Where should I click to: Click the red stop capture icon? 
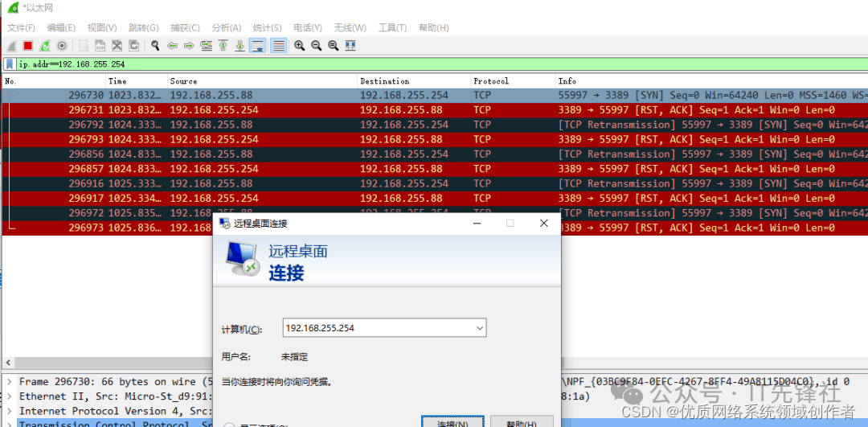coord(28,46)
